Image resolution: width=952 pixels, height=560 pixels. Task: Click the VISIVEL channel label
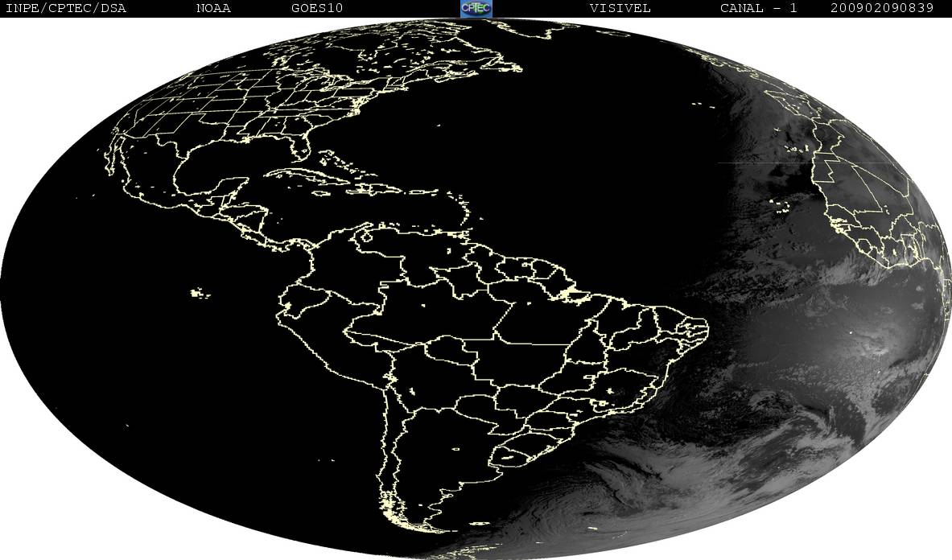click(x=620, y=8)
